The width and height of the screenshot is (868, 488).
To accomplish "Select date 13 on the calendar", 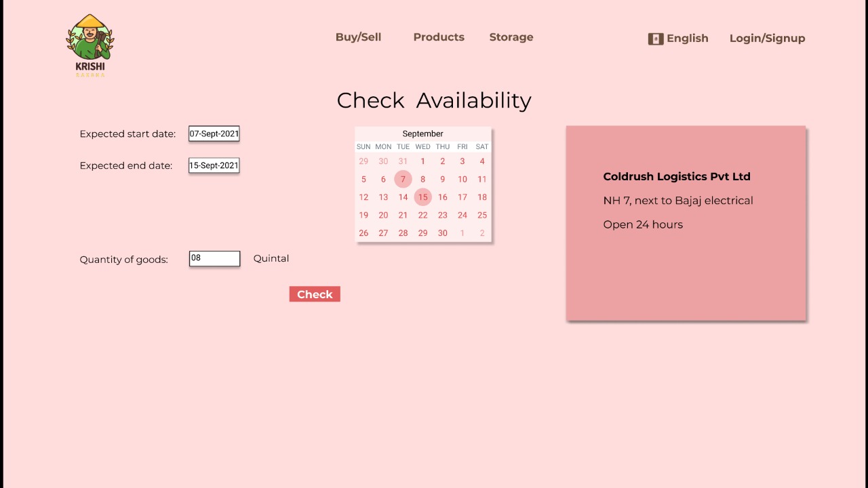I will 383,197.
